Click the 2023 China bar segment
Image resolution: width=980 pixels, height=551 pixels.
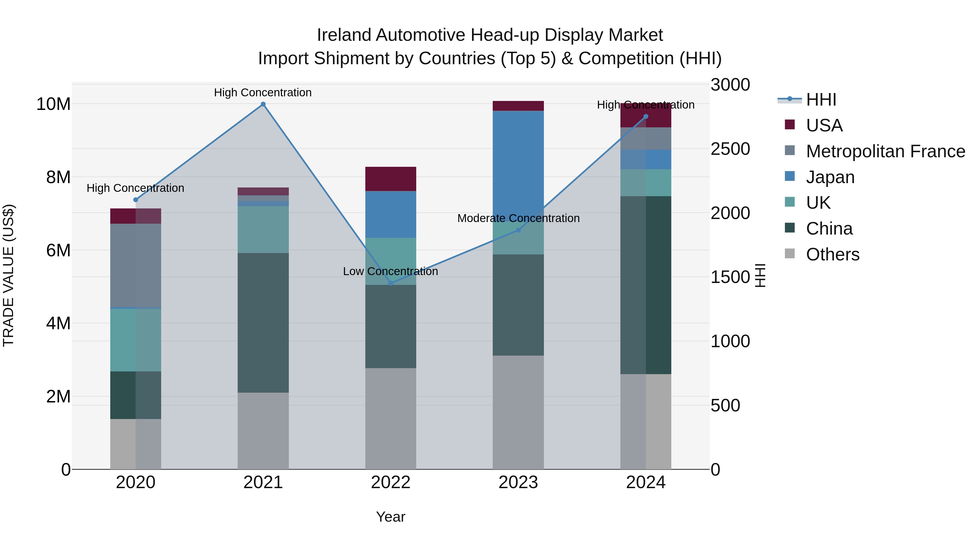(518, 305)
